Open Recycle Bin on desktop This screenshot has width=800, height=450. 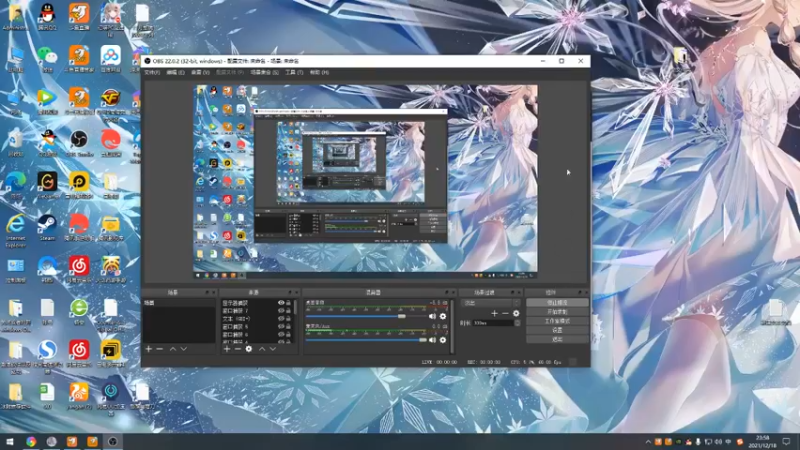(x=16, y=143)
